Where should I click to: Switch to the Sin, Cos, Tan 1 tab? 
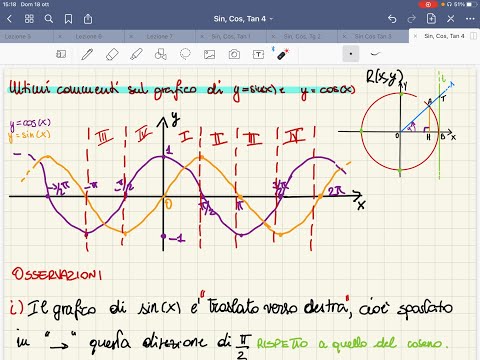pyautogui.click(x=231, y=36)
